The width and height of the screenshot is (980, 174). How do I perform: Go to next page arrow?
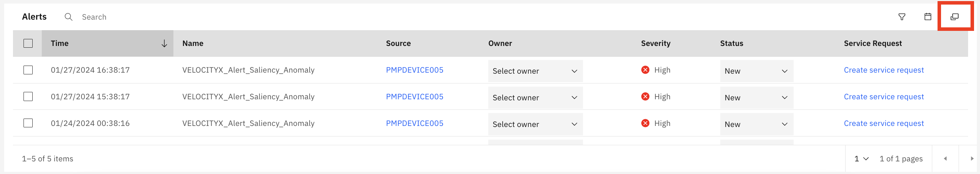click(972, 159)
